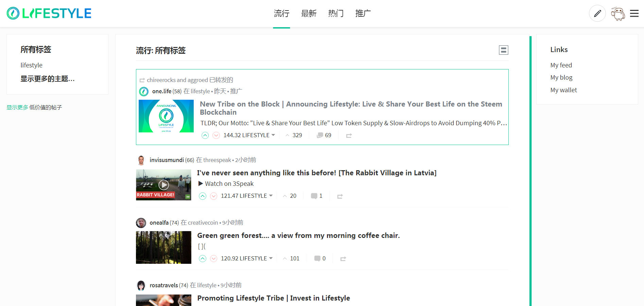Open Announcing Lifestyle post thumbnail
This screenshot has height=306, width=644.
tap(166, 116)
